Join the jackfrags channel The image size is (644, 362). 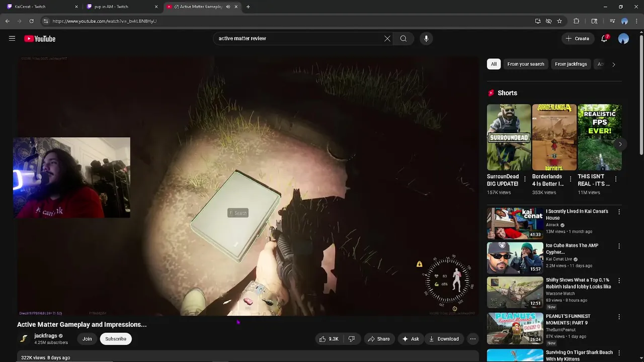[x=87, y=339]
